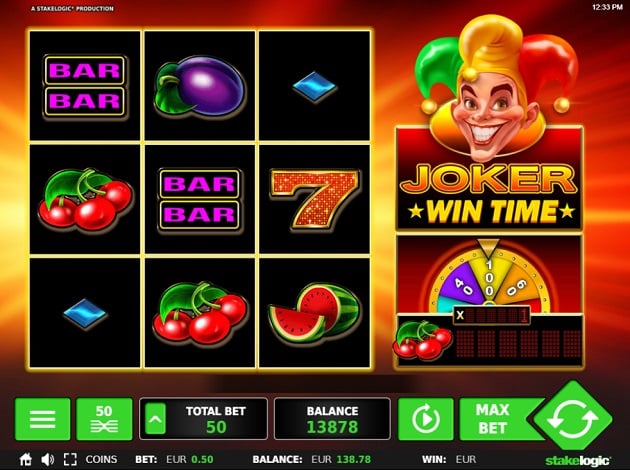
Task: Open the 50 paylines selector
Action: [x=104, y=419]
